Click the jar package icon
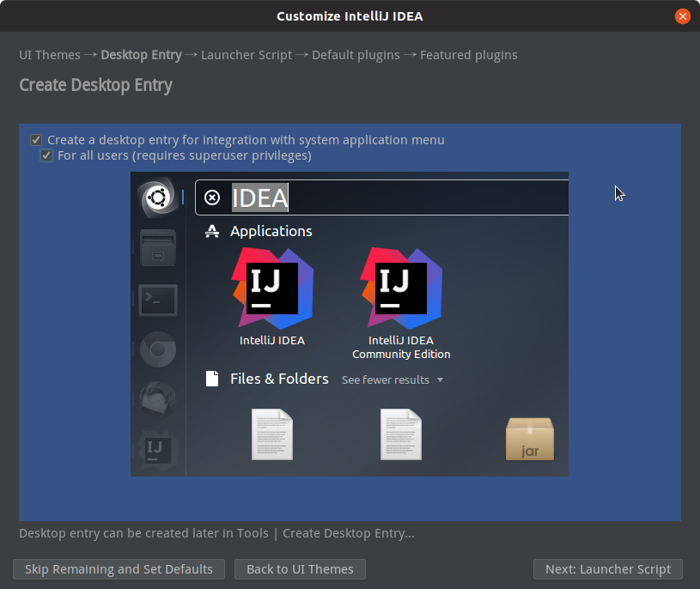The height and width of the screenshot is (589, 700). [x=530, y=439]
